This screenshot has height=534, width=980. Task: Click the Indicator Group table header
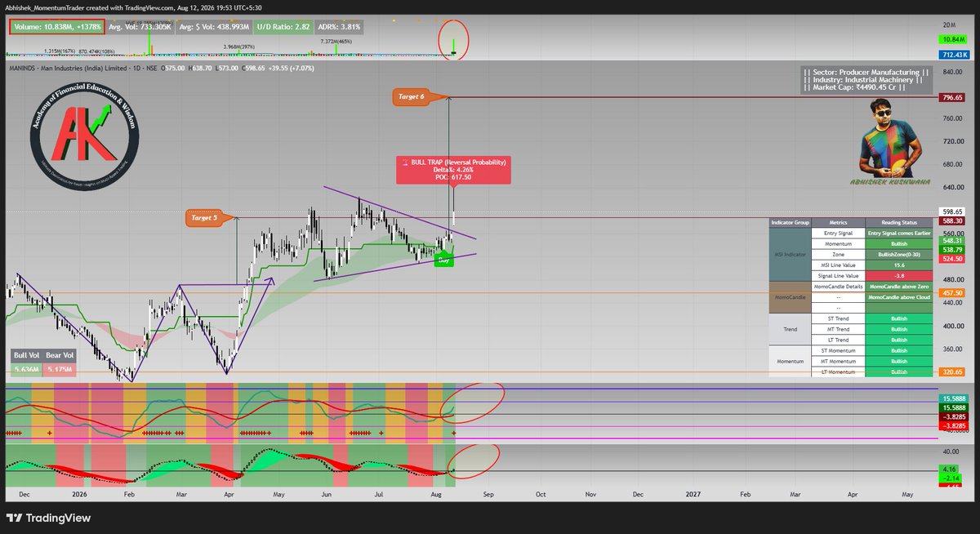pos(789,222)
